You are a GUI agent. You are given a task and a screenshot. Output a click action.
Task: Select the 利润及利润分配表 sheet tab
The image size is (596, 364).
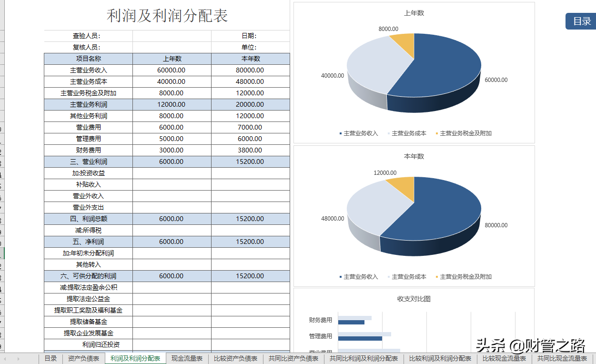(135, 359)
